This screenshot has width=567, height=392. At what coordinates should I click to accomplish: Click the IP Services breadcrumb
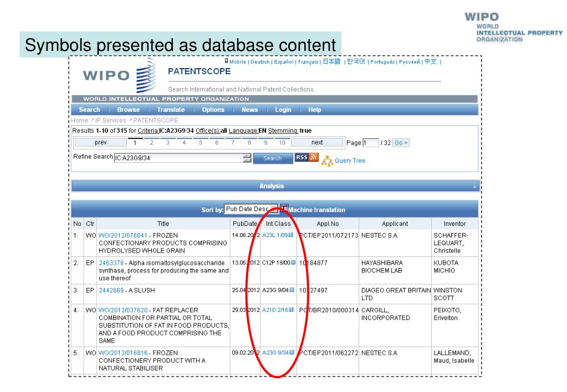pos(111,120)
